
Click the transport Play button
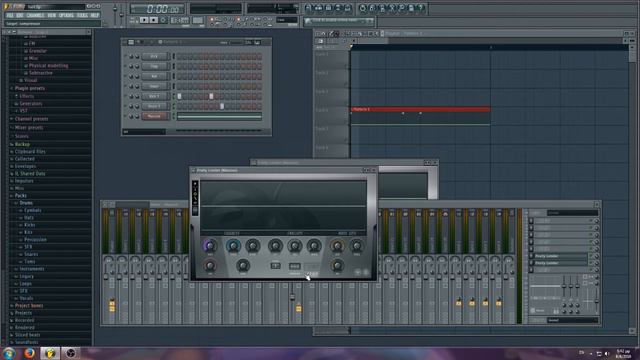(x=144, y=20)
